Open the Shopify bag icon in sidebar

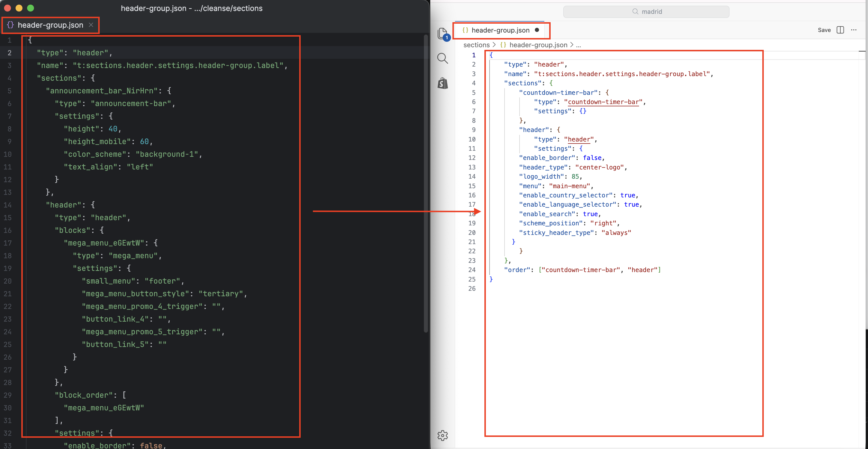[x=442, y=83]
